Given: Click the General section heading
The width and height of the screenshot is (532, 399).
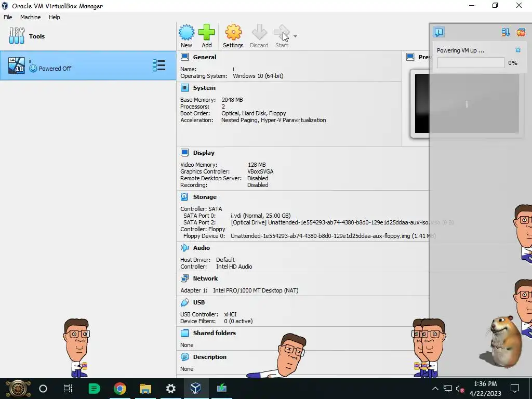Looking at the screenshot, I should pyautogui.click(x=205, y=57).
